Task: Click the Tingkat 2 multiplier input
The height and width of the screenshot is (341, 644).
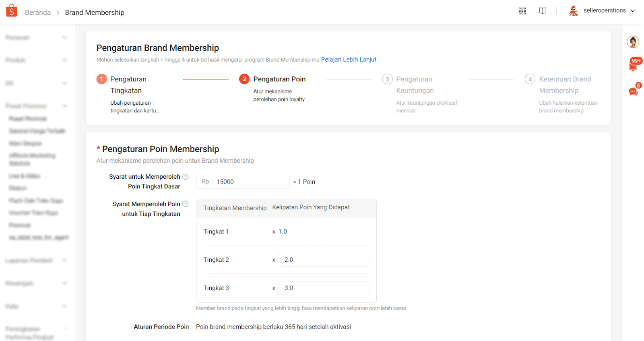Action: point(324,260)
